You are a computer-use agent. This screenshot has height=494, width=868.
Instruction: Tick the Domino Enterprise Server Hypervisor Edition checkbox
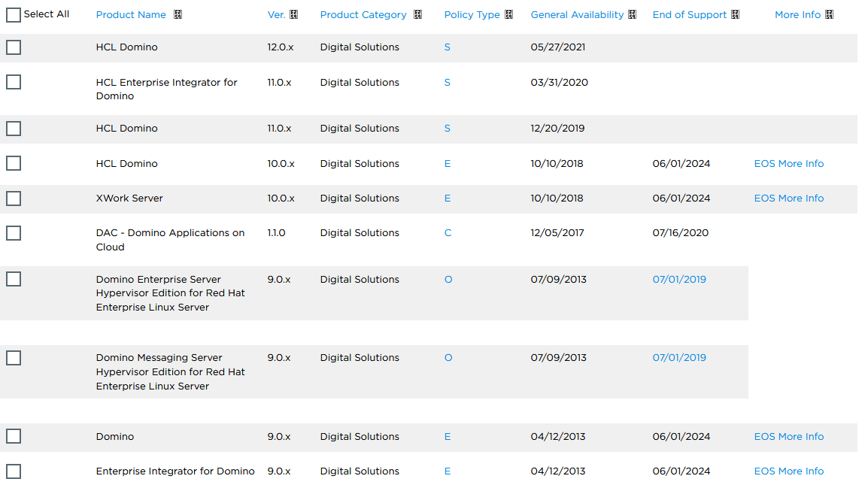point(14,280)
